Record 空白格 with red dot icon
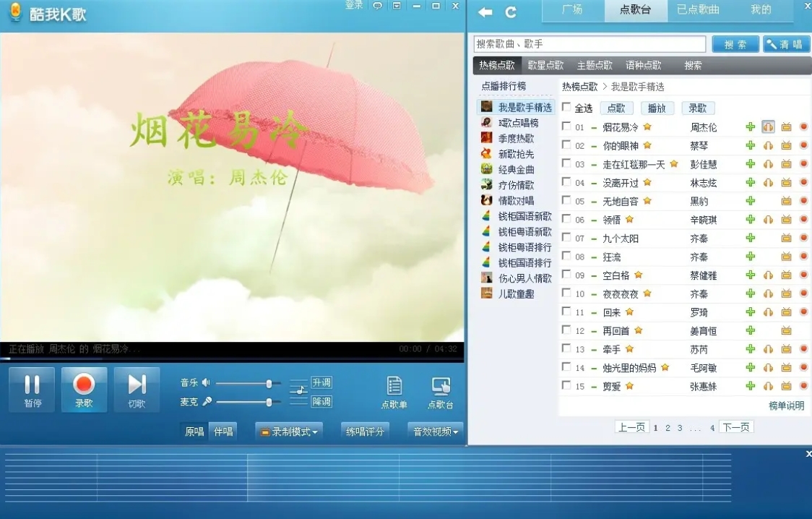The height and width of the screenshot is (519, 812). (804, 275)
